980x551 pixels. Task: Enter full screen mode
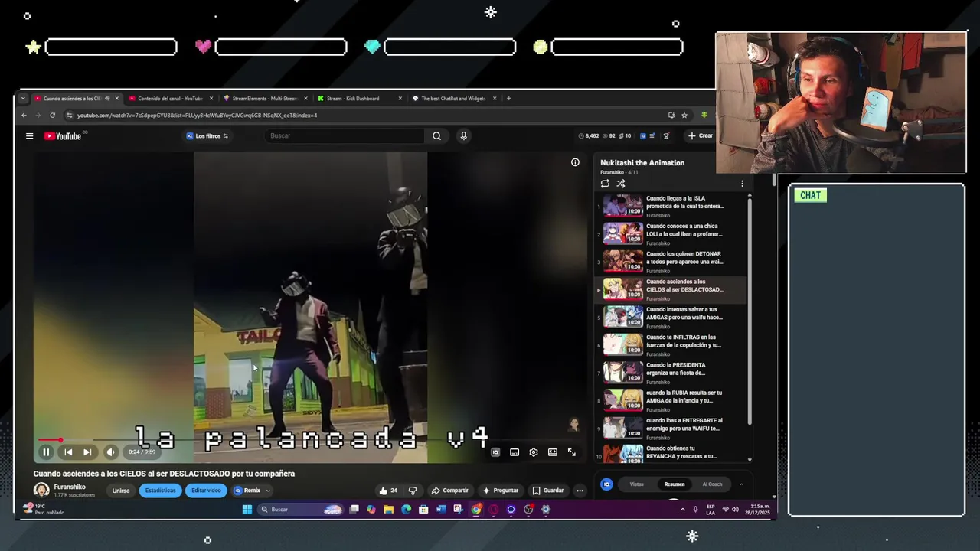point(571,452)
